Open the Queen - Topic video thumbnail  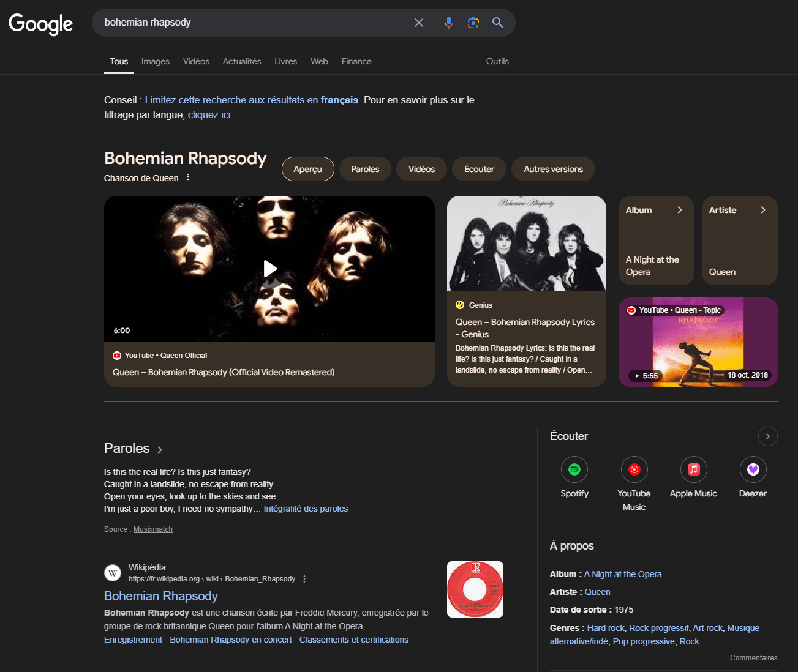tap(698, 342)
